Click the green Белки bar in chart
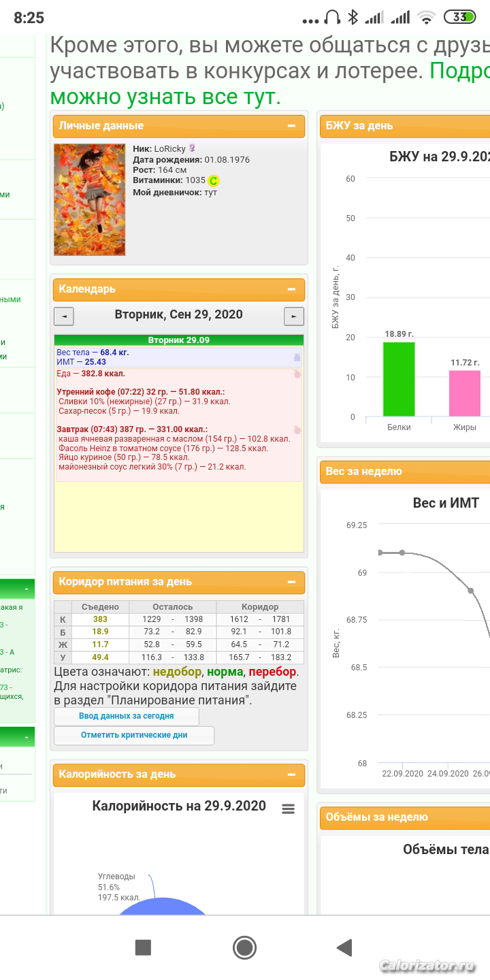 click(399, 379)
